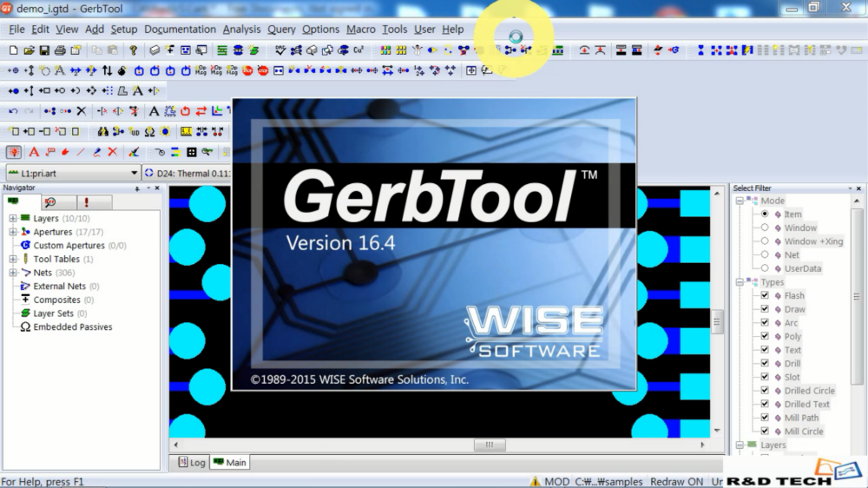Expand the Tool Tables tree node

13,260
